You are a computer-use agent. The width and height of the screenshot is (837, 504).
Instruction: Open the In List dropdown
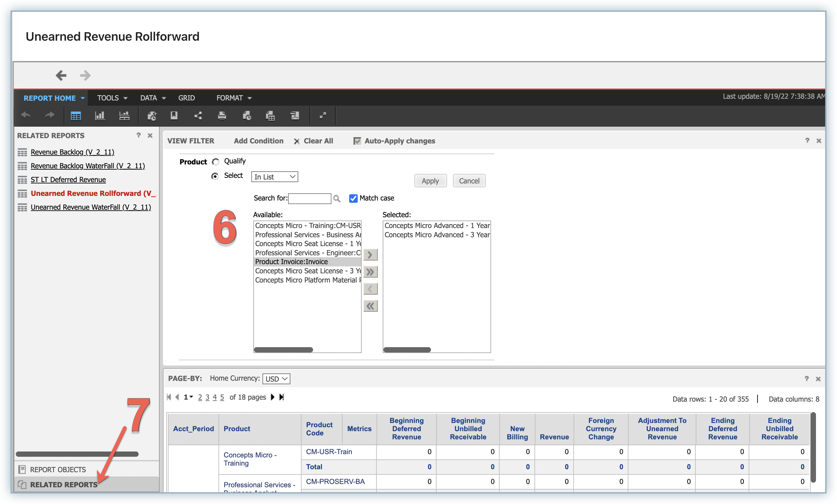pos(275,177)
